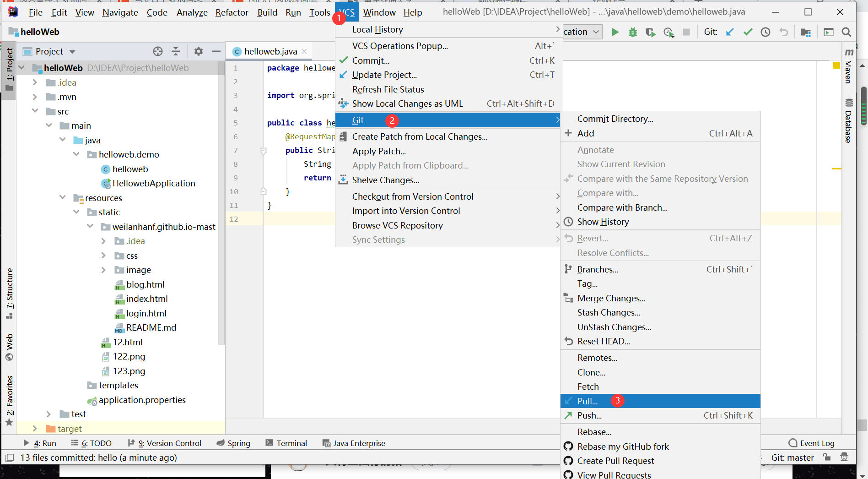The height and width of the screenshot is (479, 868).
Task: Select Create Pull Request entry
Action: coord(660,461)
